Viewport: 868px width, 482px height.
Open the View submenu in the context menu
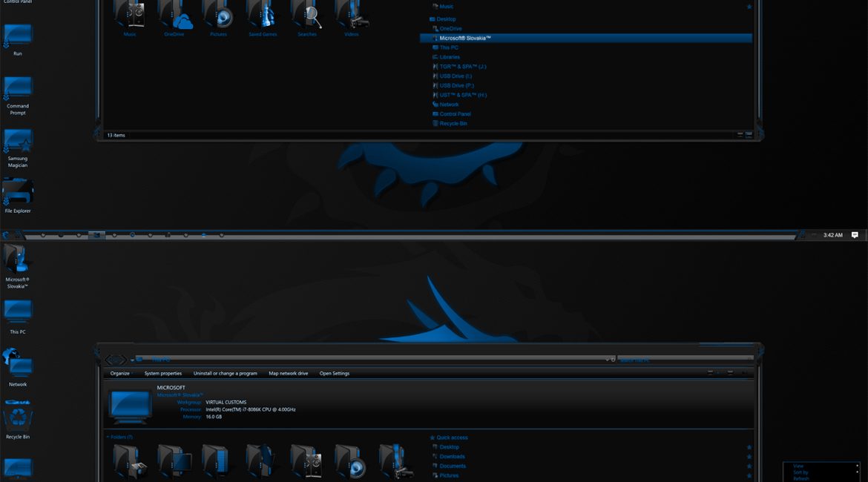pyautogui.click(x=821, y=466)
